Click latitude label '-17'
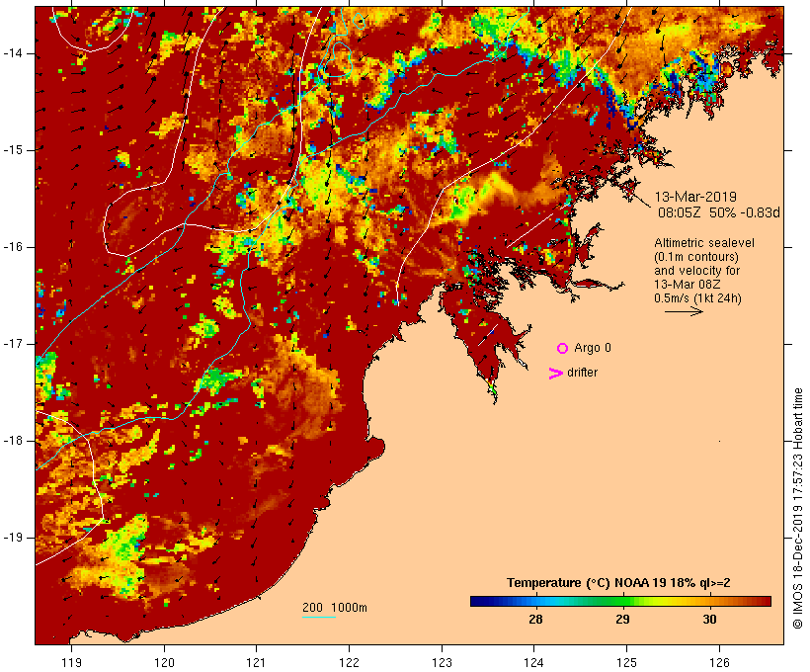The height and width of the screenshot is (672, 810). point(13,344)
